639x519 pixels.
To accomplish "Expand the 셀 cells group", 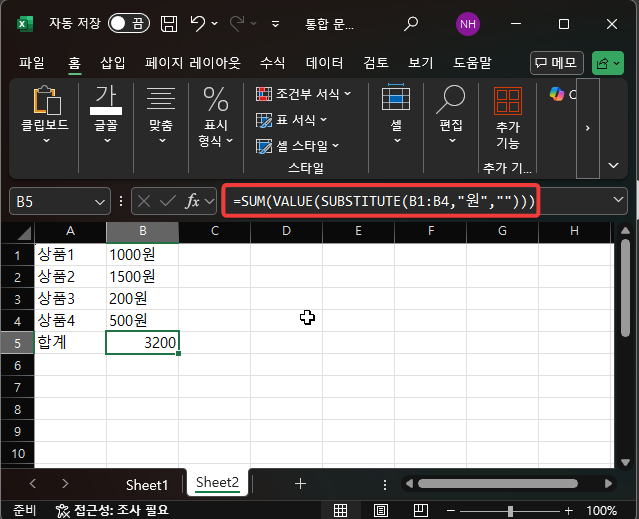I will click(x=396, y=114).
